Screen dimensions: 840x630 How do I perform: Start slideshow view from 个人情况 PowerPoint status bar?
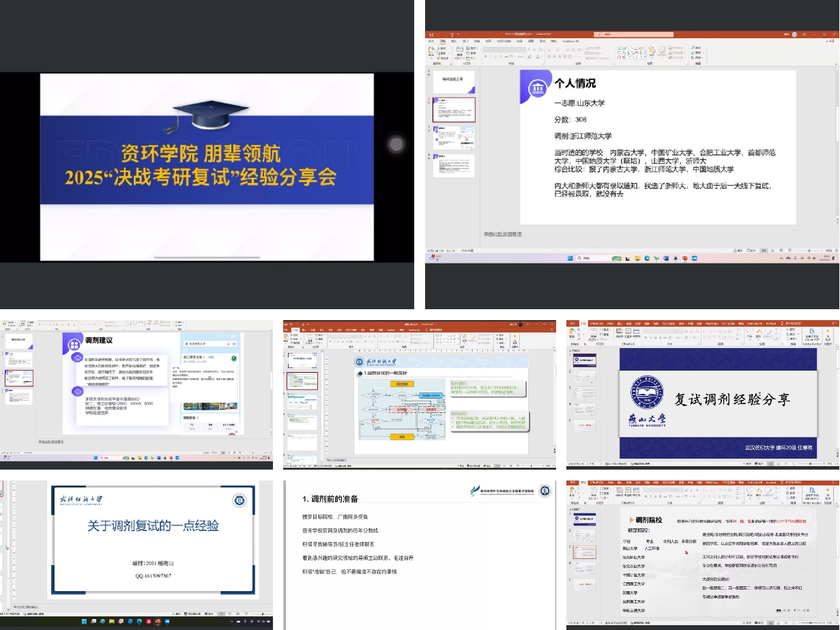click(x=789, y=250)
